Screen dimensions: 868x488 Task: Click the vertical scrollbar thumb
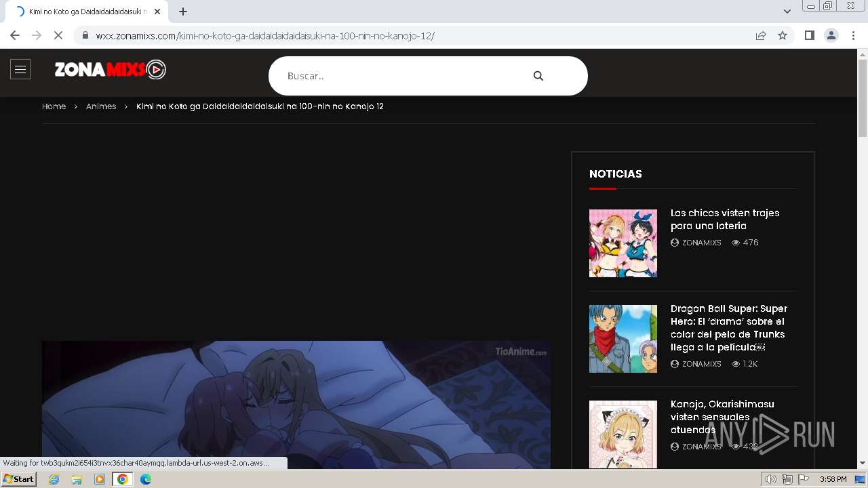[863, 98]
